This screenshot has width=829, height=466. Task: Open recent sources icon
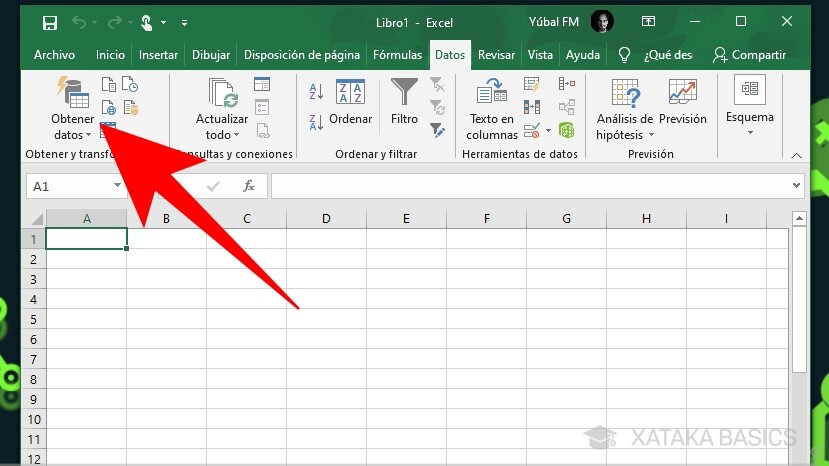click(130, 85)
